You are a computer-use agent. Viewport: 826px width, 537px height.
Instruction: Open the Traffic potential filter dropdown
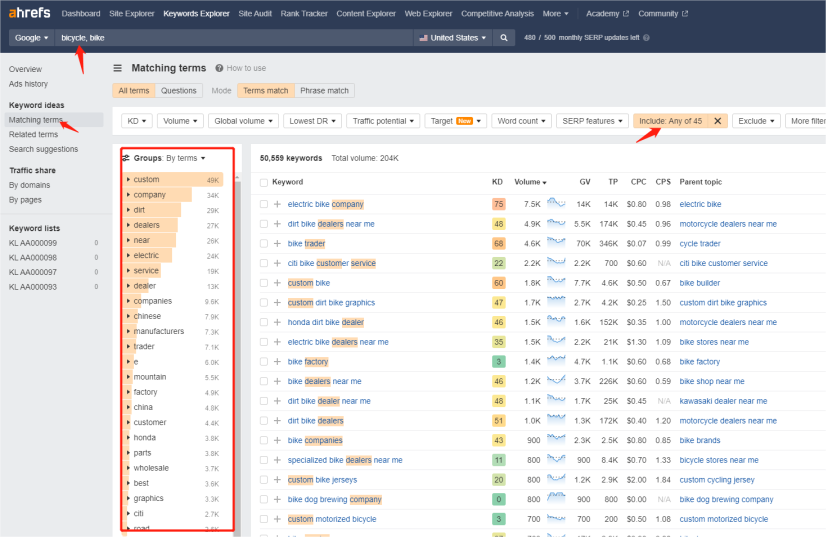pos(383,121)
